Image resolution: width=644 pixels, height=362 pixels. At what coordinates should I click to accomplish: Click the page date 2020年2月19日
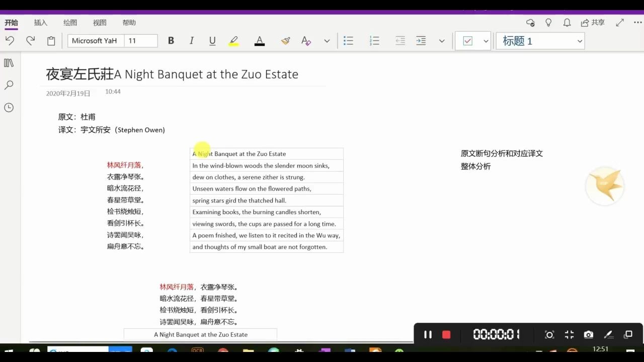tap(68, 94)
